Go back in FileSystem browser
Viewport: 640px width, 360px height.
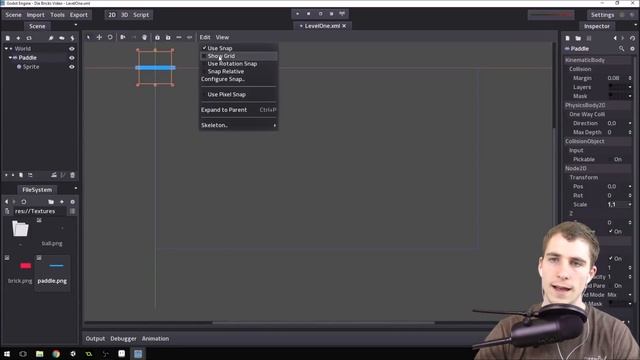6,202
